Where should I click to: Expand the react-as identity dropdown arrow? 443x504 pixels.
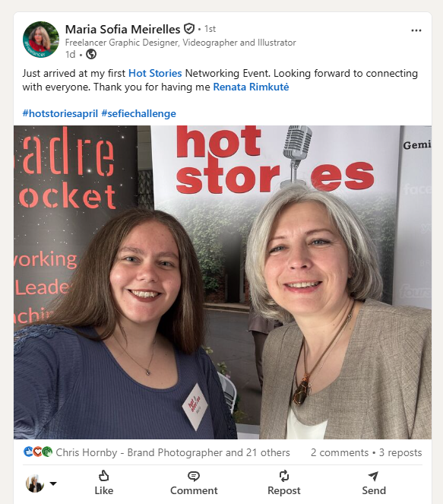point(53,483)
